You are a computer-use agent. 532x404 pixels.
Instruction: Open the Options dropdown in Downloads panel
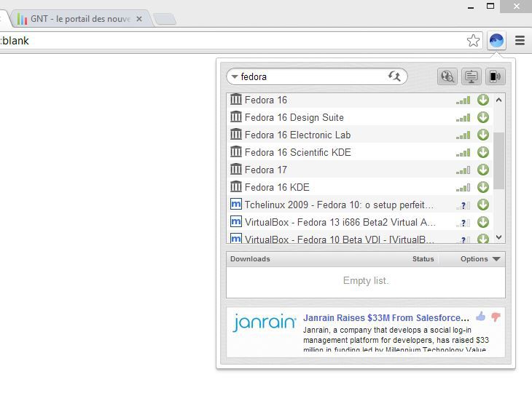[x=480, y=259]
